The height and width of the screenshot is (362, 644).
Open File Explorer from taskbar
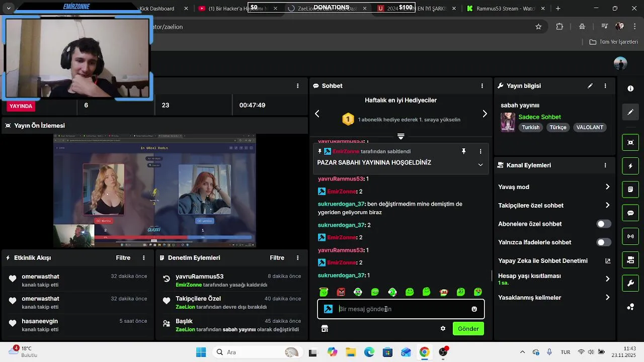351,352
